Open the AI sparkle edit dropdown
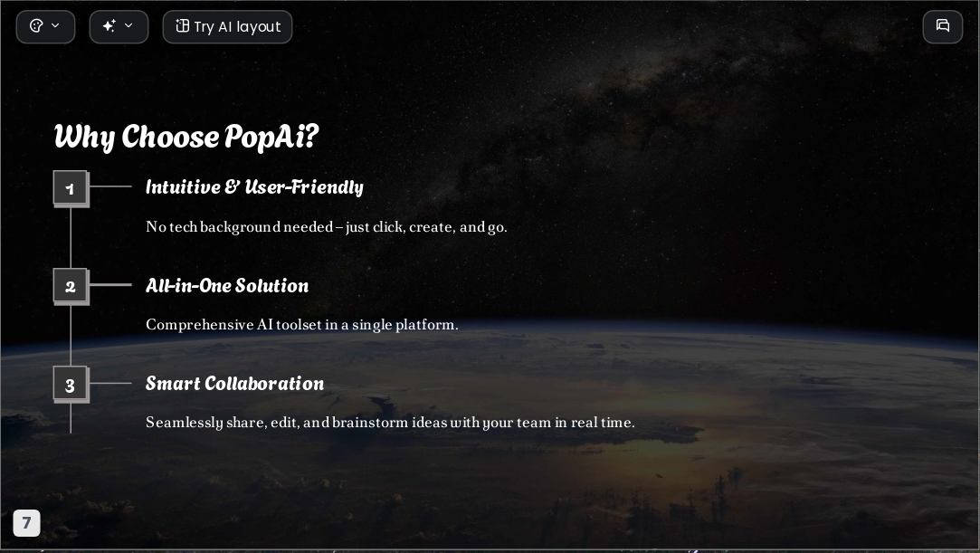Screen dimensions: 980x553 point(119,27)
